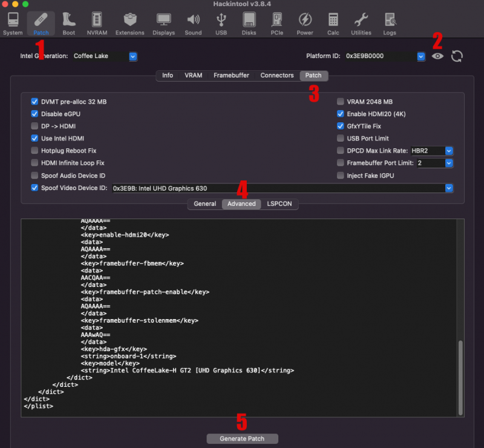Toggle the Spoof Video Device ID checkbox
This screenshot has width=484, height=448.
[x=34, y=188]
